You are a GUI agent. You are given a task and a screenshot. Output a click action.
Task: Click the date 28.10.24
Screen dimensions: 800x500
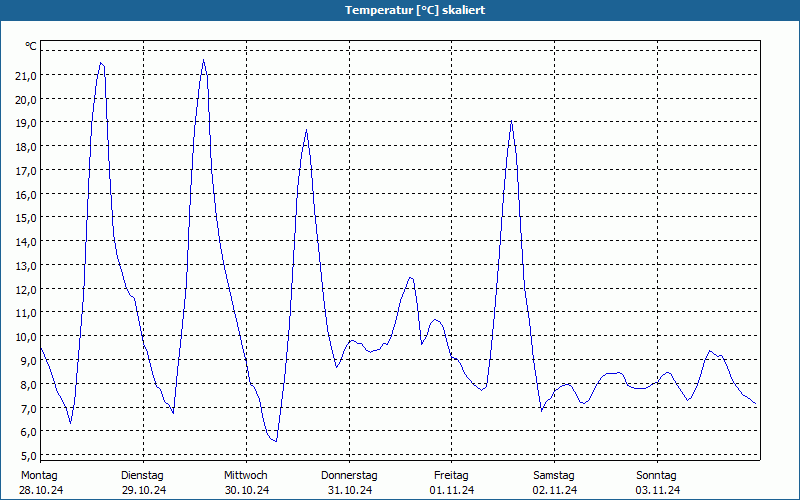[41, 490]
